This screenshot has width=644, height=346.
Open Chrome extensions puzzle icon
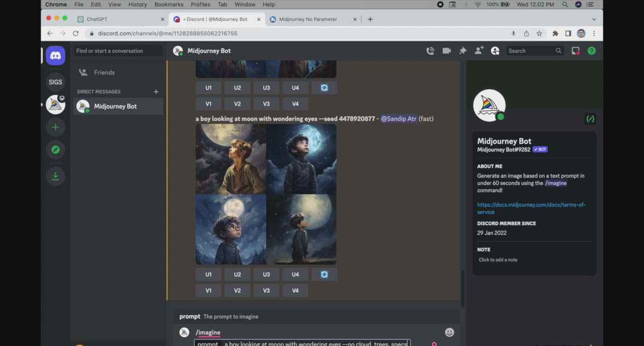555,33
